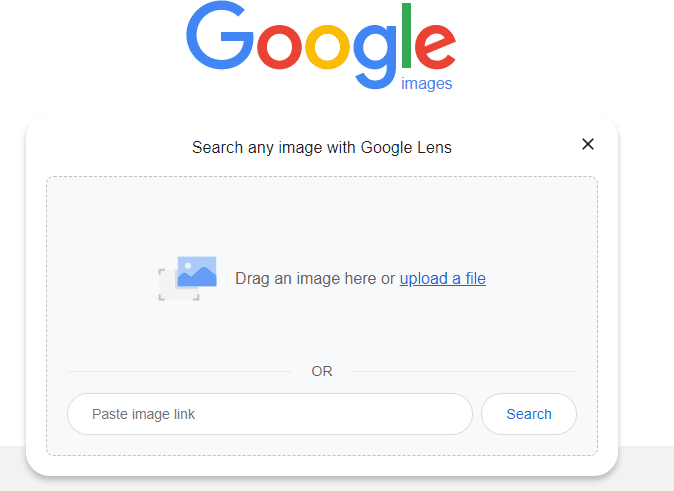The image size is (674, 491).
Task: Click the divider line right of OR
Action: (465, 371)
